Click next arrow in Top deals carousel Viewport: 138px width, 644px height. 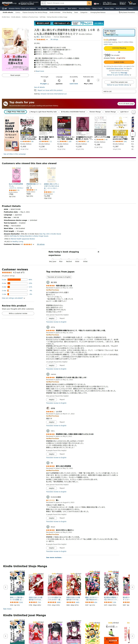pyautogui.click(x=133, y=134)
